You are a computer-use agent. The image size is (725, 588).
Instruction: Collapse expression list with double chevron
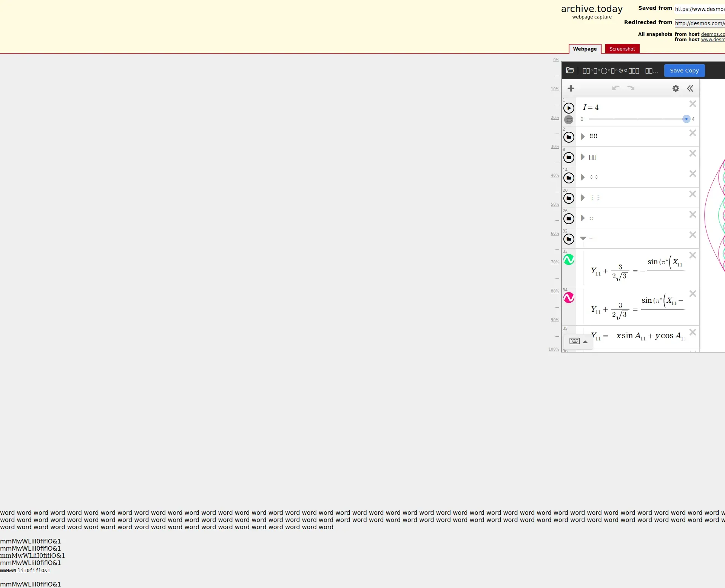tap(690, 88)
